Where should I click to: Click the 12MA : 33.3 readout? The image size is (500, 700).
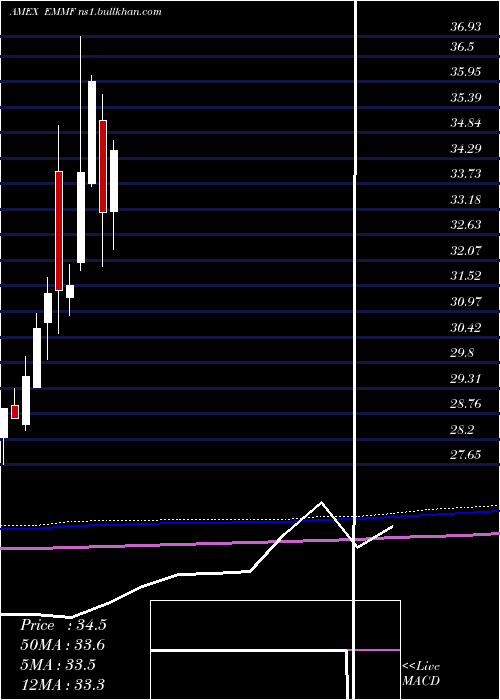[62, 684]
